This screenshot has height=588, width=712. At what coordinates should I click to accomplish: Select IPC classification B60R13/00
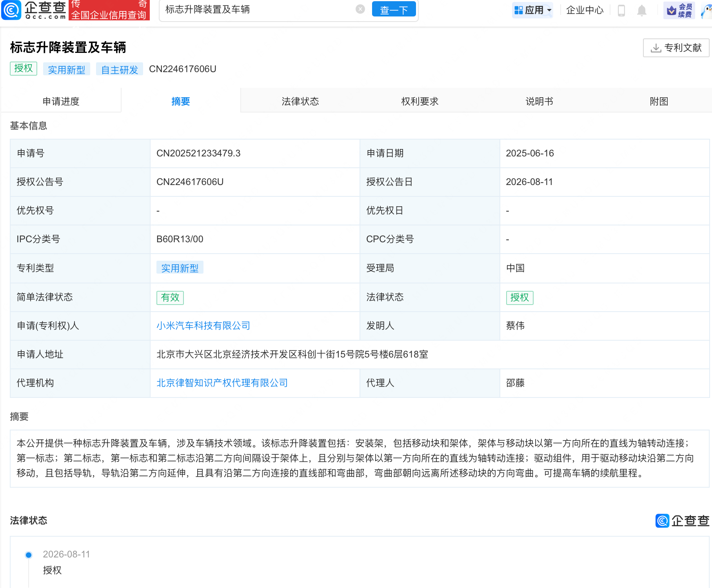pyautogui.click(x=180, y=239)
